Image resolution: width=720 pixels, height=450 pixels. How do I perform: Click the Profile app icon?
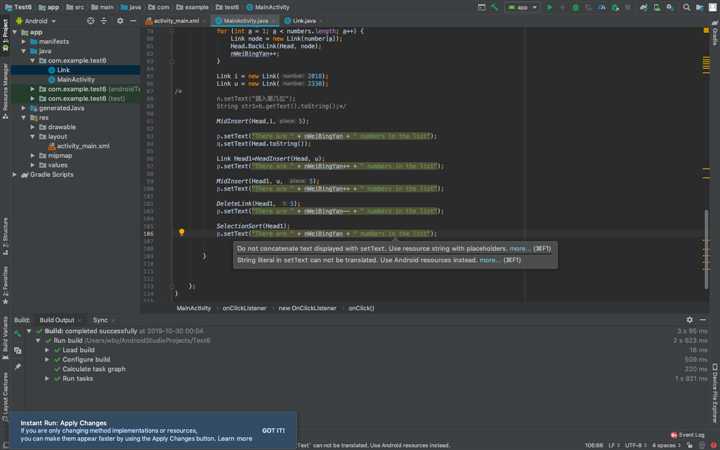[602, 7]
